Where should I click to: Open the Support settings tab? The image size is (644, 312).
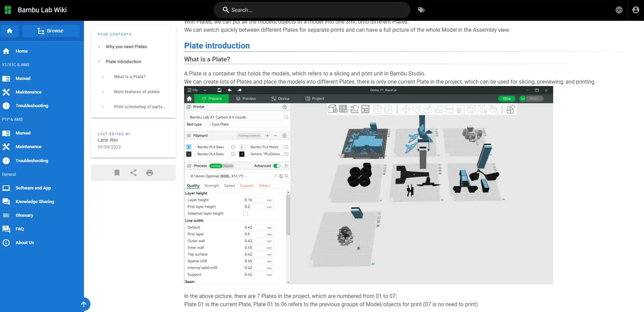click(247, 186)
